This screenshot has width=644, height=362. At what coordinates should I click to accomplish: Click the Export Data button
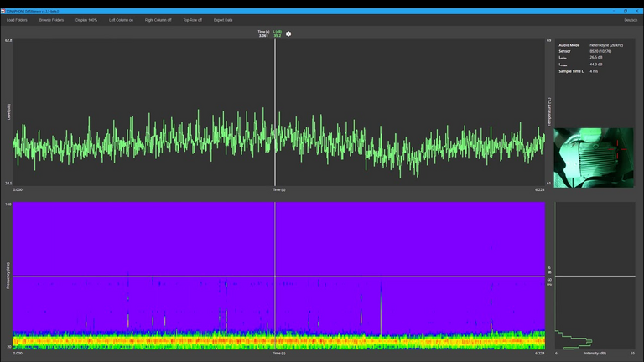(223, 19)
